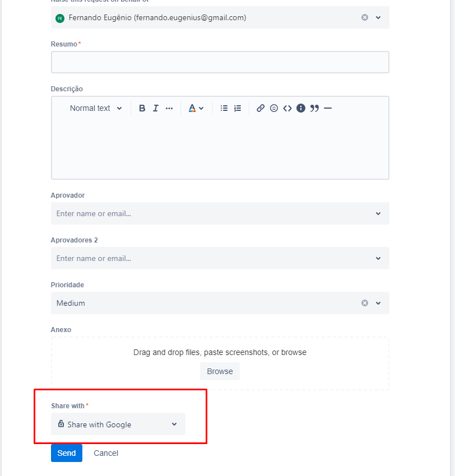Expand the Aprovador dropdown chevron

378,213
